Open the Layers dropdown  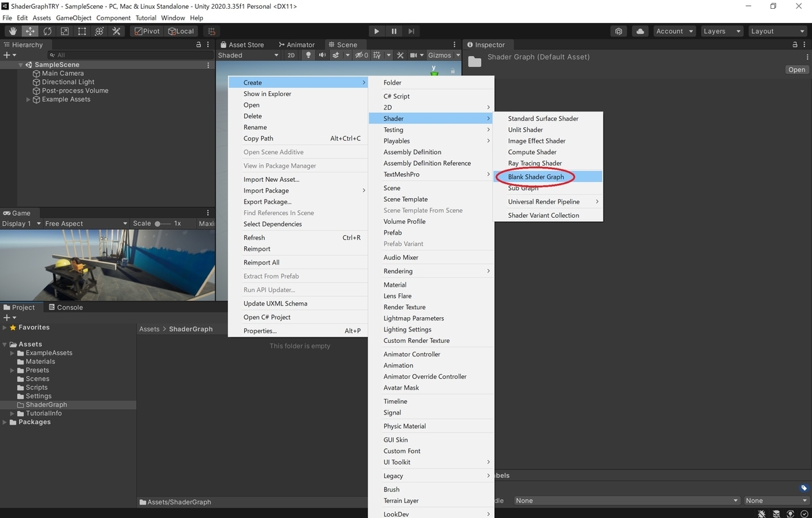720,31
